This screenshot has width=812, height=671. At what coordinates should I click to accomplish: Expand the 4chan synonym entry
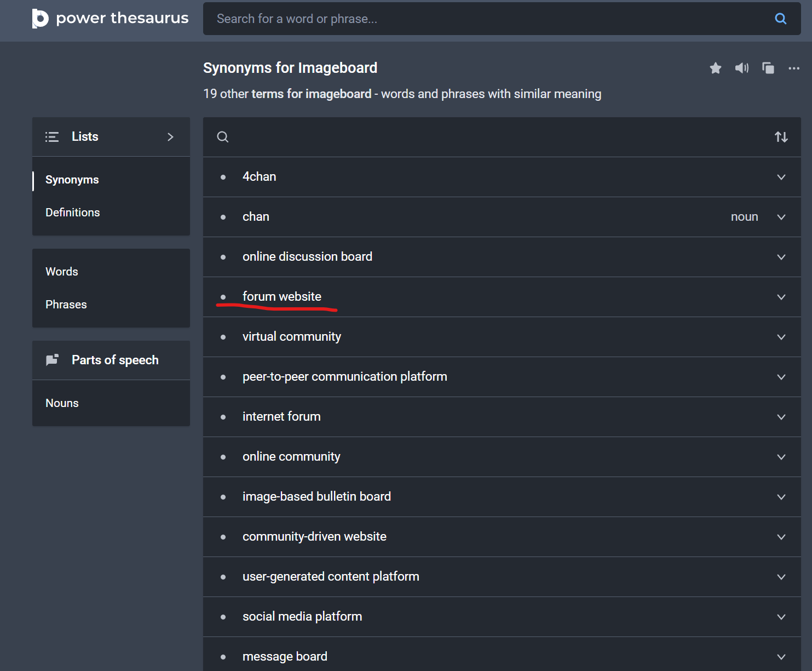[x=781, y=177]
